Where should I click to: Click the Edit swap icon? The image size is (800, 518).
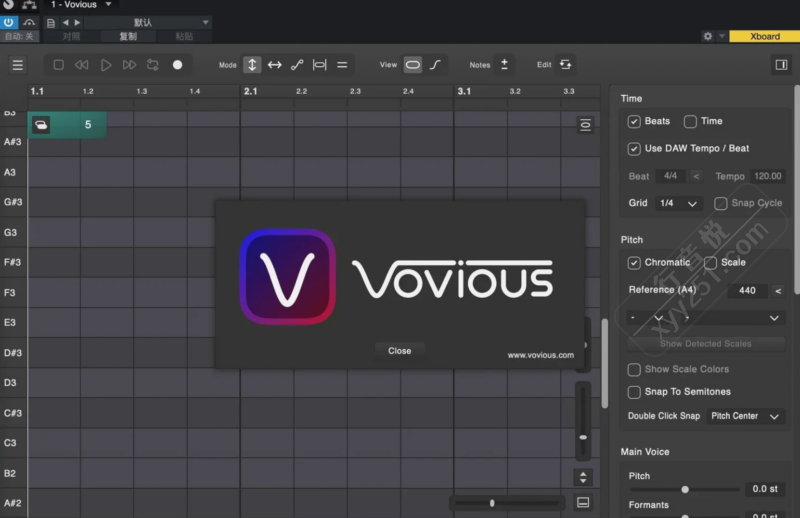565,64
